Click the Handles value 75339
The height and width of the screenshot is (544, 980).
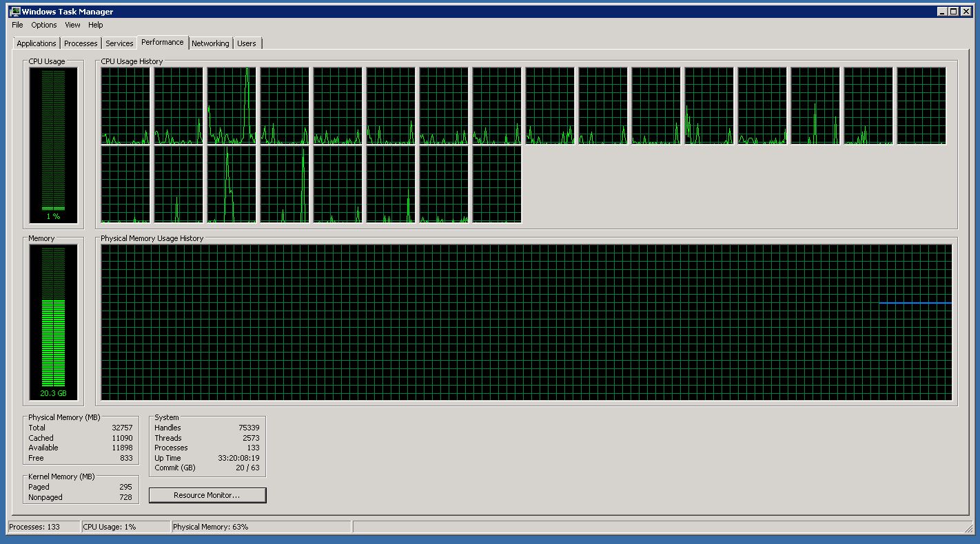click(x=249, y=428)
